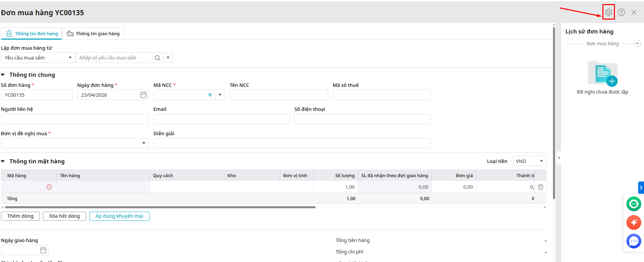
Task: Click the orange AI assistant sparkle icon
Action: (x=634, y=222)
